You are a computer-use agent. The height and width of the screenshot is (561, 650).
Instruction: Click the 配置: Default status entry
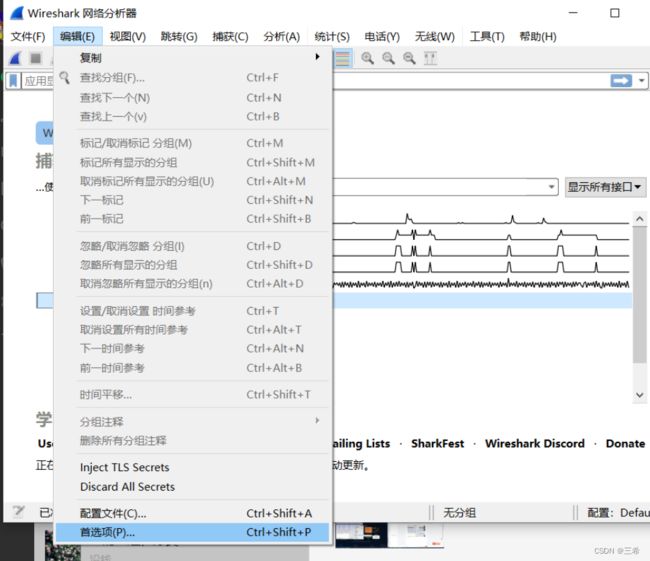pos(618,513)
